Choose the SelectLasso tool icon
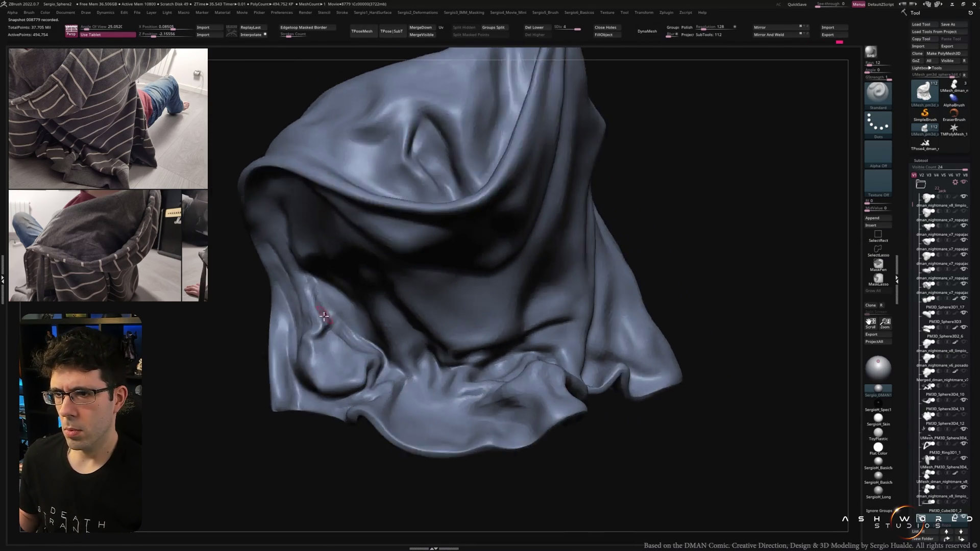The height and width of the screenshot is (551, 980). click(878, 249)
